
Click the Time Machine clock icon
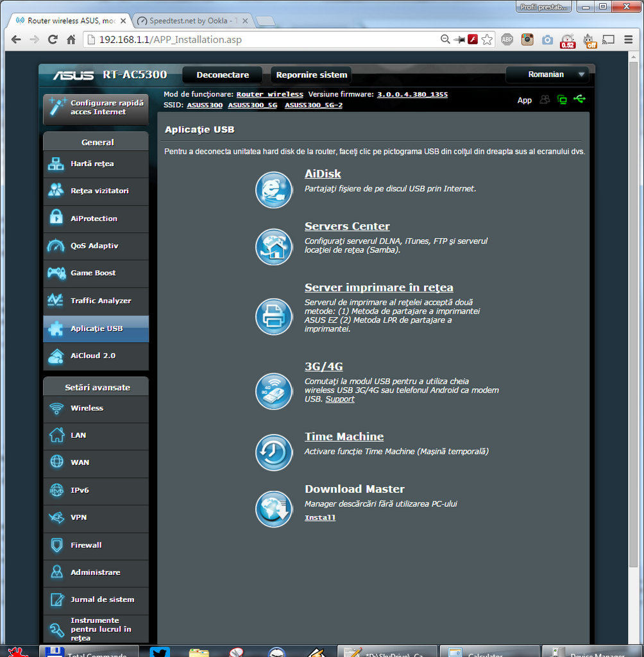pos(274,452)
